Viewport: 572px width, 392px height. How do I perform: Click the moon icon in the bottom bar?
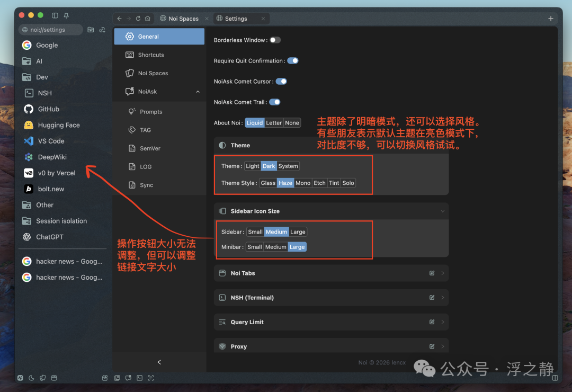[31, 378]
